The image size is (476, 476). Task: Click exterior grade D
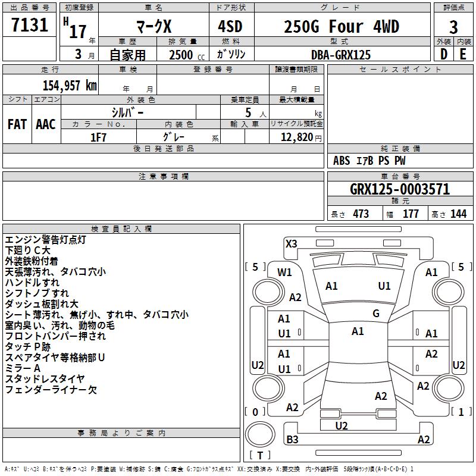click(x=444, y=54)
